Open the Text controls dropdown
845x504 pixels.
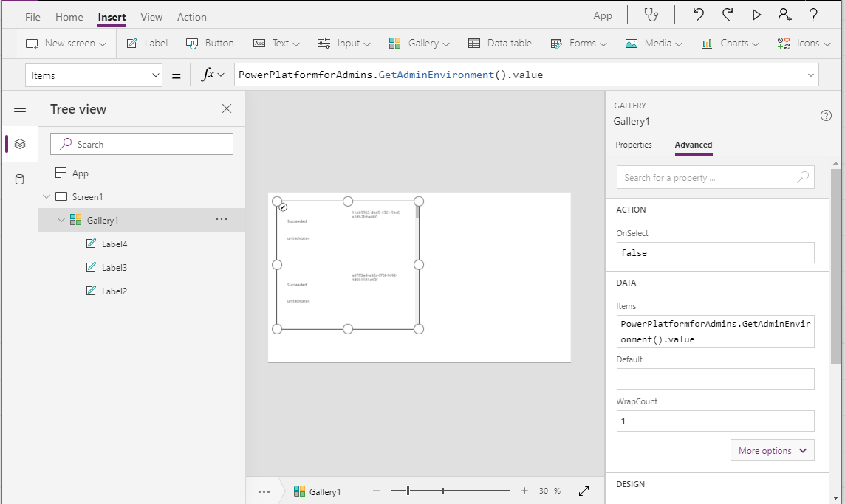276,43
